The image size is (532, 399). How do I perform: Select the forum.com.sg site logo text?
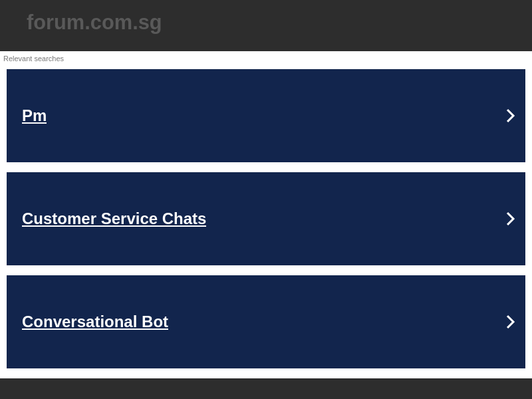tap(94, 22)
